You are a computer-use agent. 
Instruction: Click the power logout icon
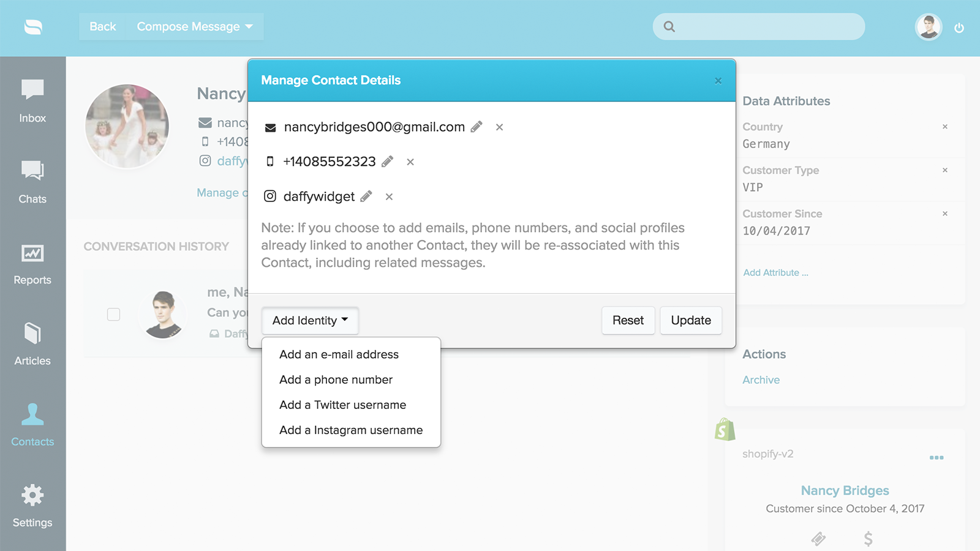(959, 28)
